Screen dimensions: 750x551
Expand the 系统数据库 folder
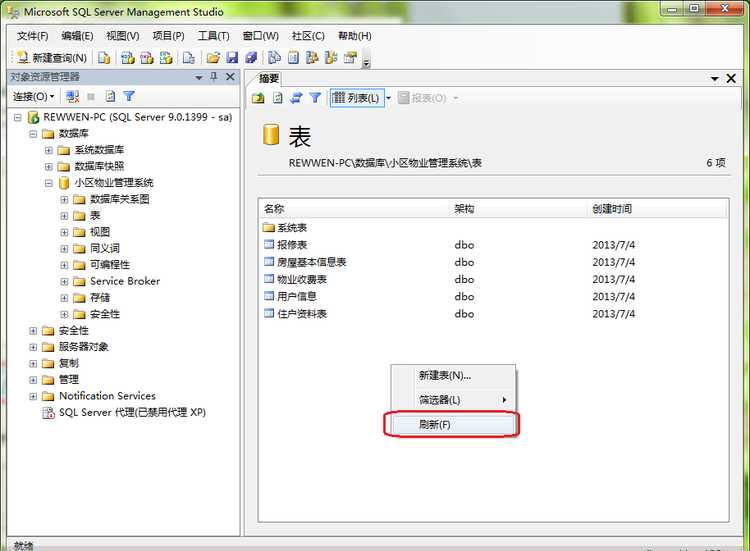(x=49, y=150)
